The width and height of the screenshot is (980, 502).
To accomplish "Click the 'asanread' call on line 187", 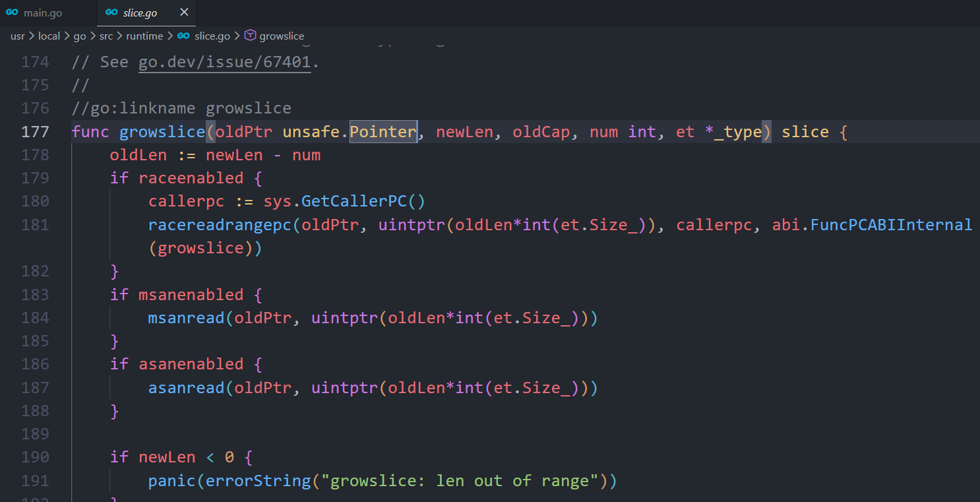I will click(187, 388).
